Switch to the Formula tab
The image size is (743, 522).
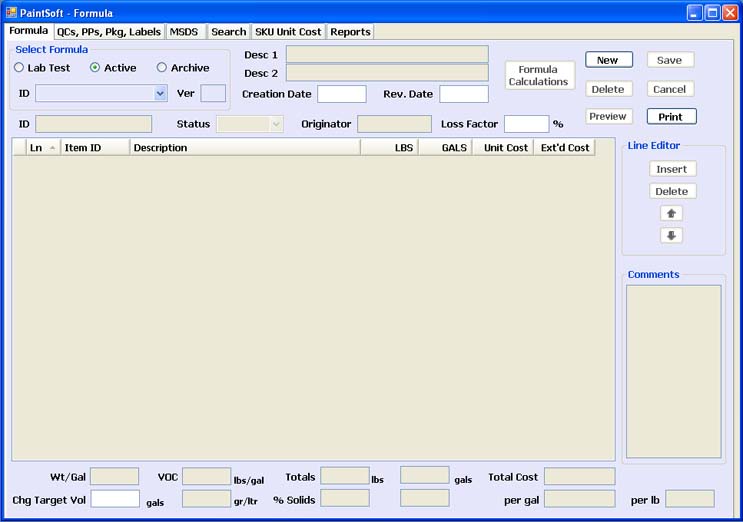point(28,31)
